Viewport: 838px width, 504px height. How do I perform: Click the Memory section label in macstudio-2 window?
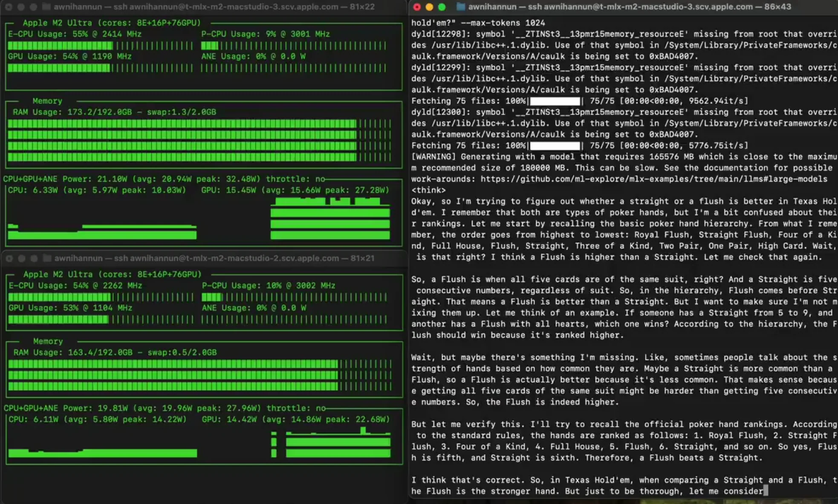click(x=48, y=341)
